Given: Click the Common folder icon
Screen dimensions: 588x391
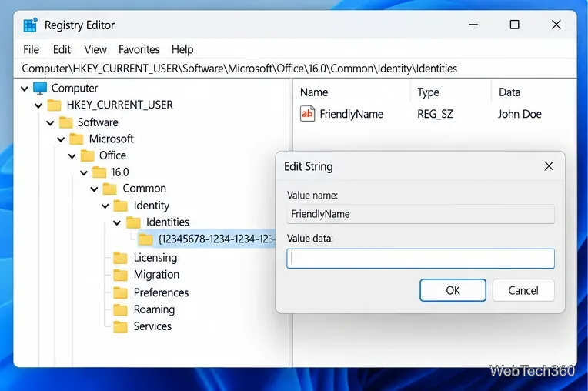Looking at the screenshot, I should point(110,189).
